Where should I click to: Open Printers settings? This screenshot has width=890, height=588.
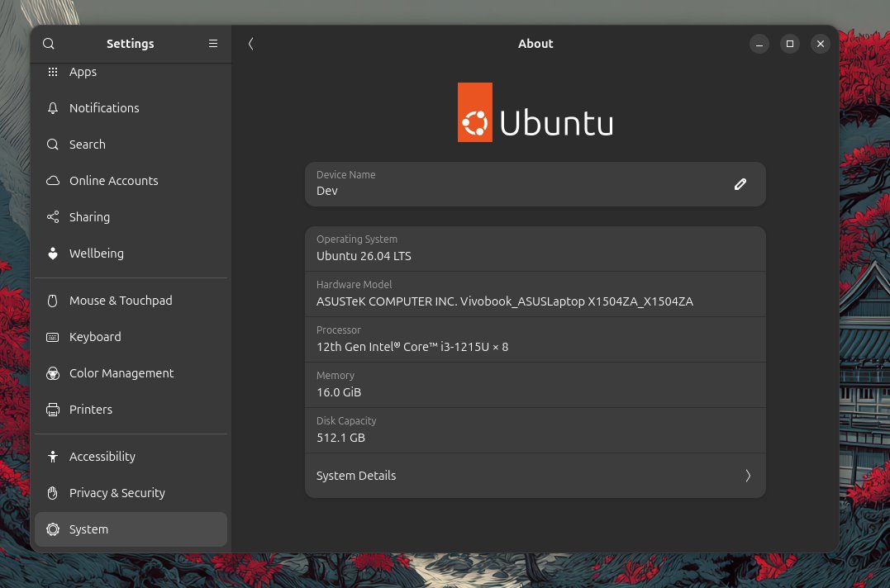(x=131, y=410)
